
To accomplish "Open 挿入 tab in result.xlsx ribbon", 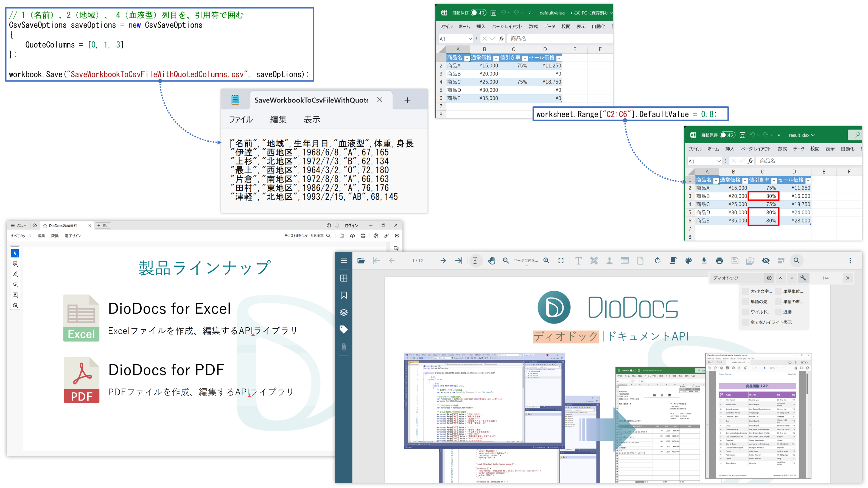I will [730, 149].
